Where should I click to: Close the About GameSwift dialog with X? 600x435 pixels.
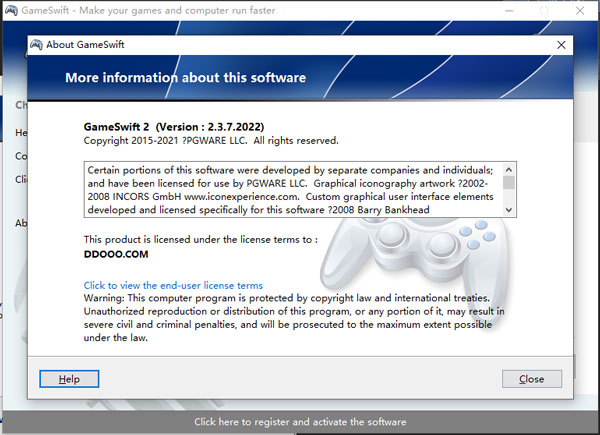(x=561, y=45)
